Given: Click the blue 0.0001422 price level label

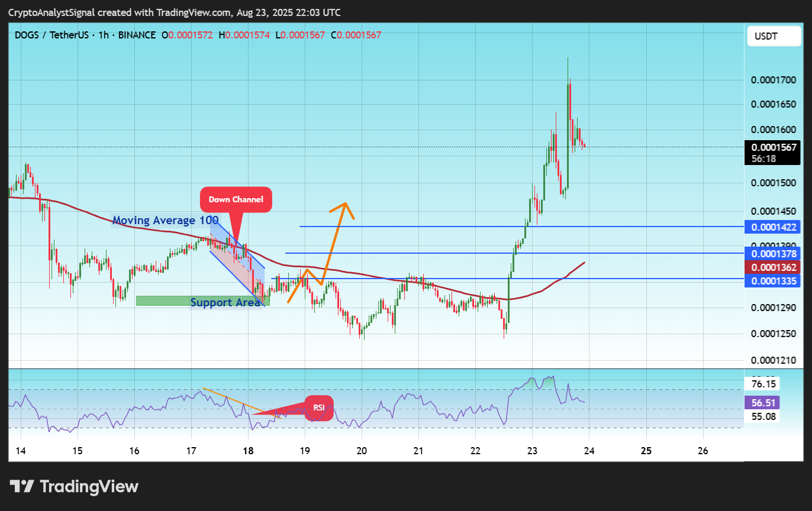Looking at the screenshot, I should (773, 227).
